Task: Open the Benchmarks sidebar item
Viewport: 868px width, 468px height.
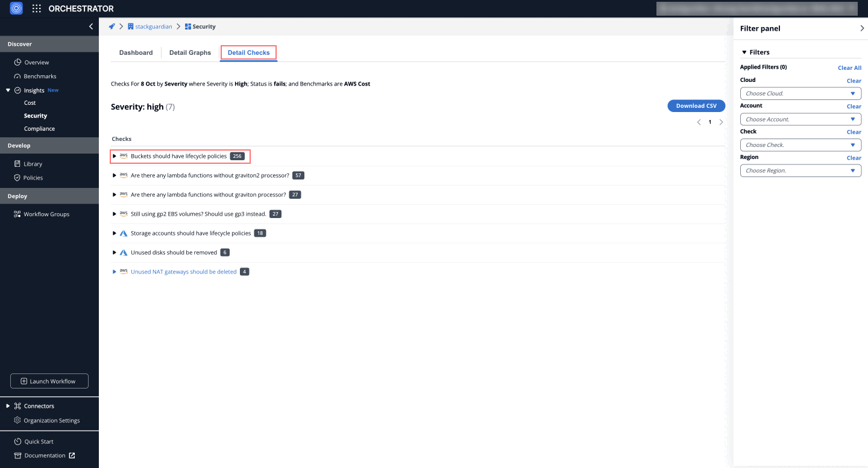Action: point(40,76)
